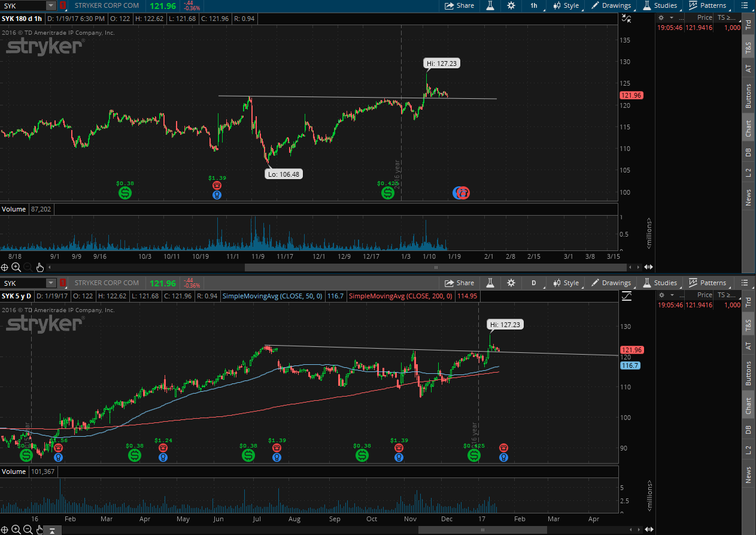The image size is (756, 535).
Task: Open the Share menu in the lower chart
Action: (x=459, y=283)
